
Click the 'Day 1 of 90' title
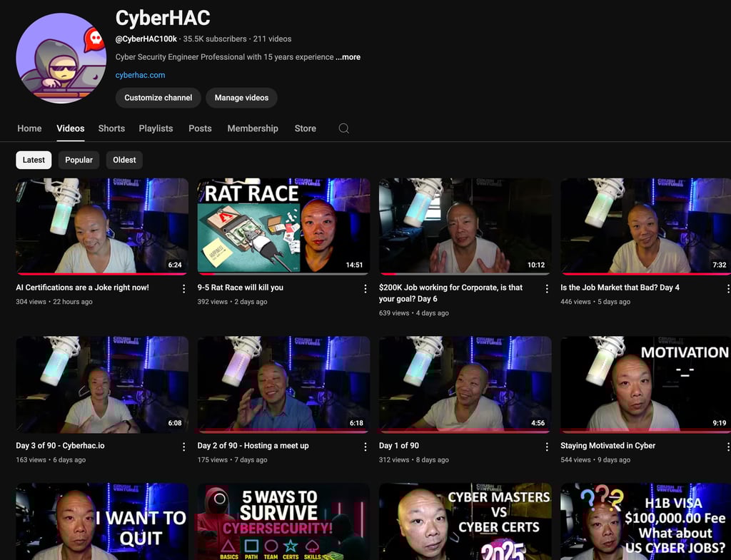pyautogui.click(x=398, y=445)
